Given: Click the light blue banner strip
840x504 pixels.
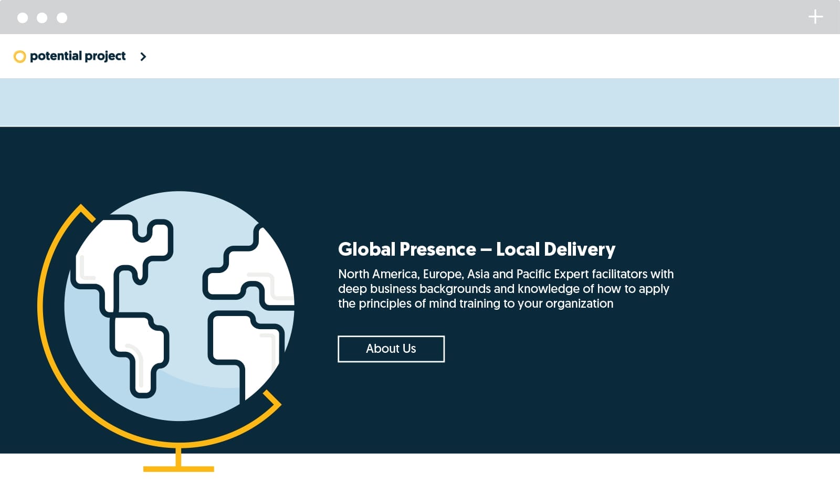Looking at the screenshot, I should coord(420,102).
